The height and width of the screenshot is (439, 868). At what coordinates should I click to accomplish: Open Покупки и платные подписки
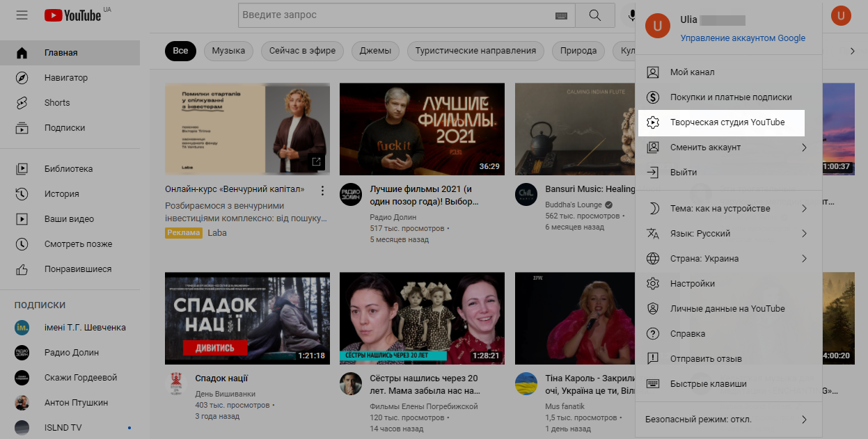729,97
